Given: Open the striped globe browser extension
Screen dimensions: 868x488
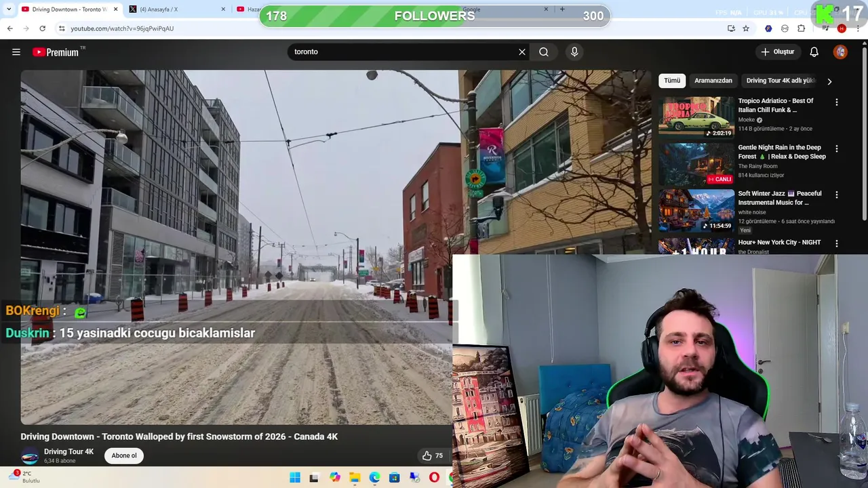Looking at the screenshot, I should pyautogui.click(x=785, y=28).
